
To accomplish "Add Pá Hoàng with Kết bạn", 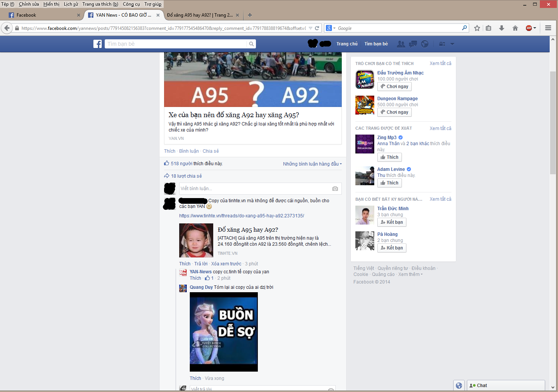I will click(x=392, y=248).
